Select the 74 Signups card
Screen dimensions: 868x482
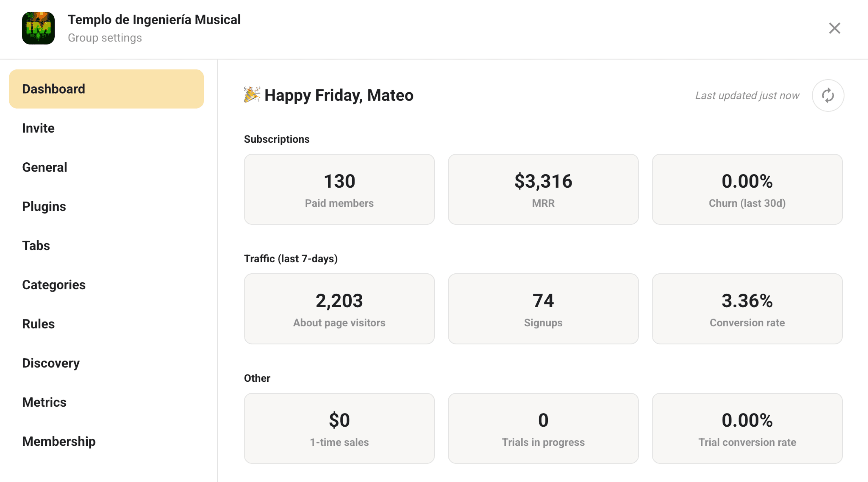click(543, 309)
